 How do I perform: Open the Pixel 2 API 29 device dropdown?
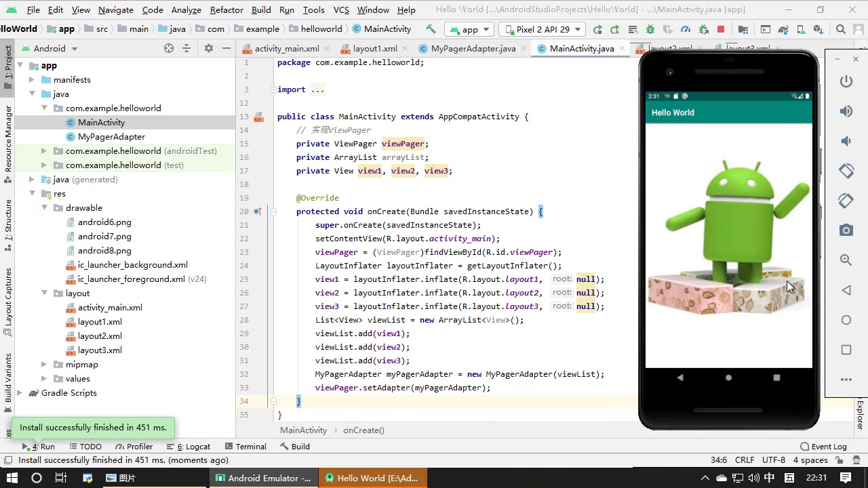pos(542,29)
